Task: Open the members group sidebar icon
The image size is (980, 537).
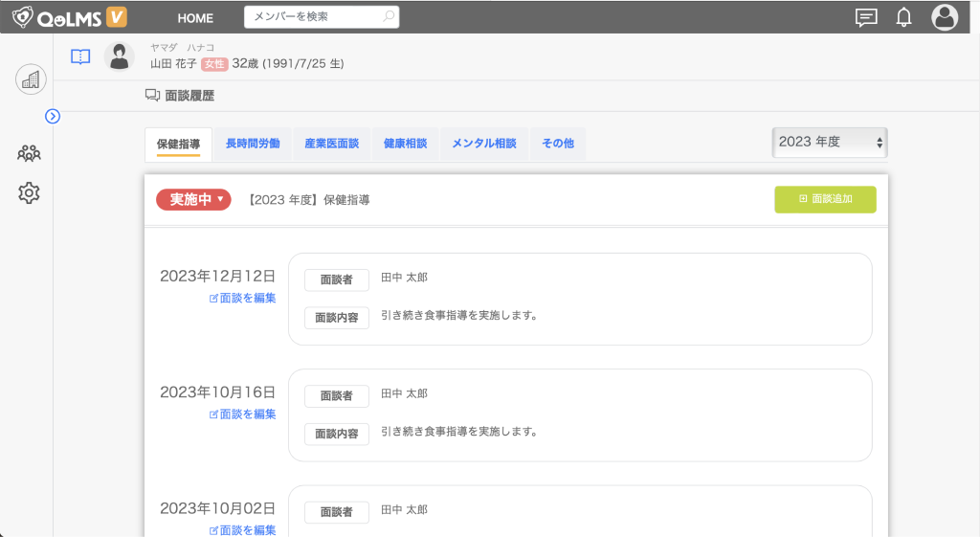Action: pyautogui.click(x=30, y=152)
